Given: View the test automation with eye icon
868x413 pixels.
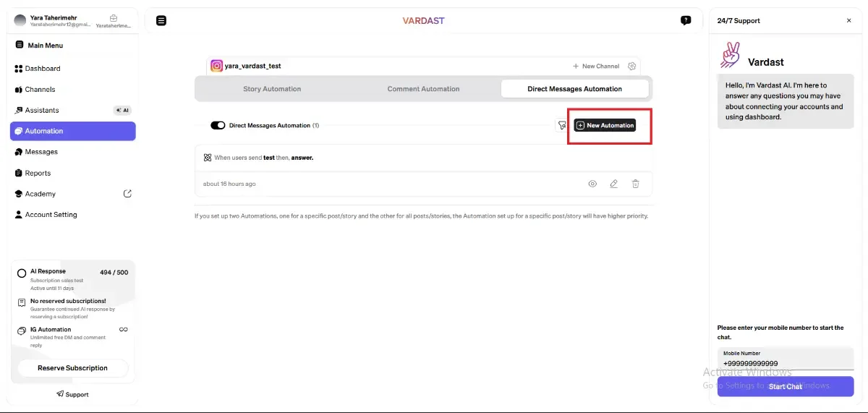Looking at the screenshot, I should click(x=592, y=184).
